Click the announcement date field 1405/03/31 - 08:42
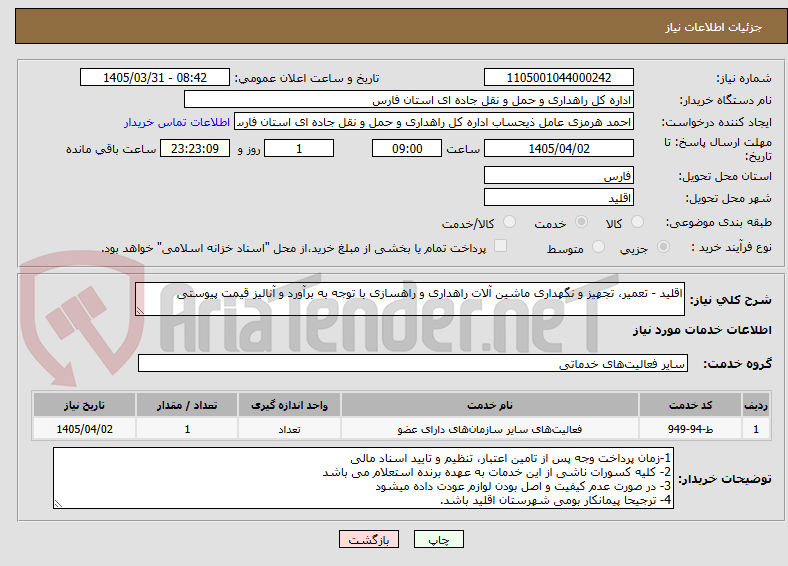 pyautogui.click(x=155, y=77)
